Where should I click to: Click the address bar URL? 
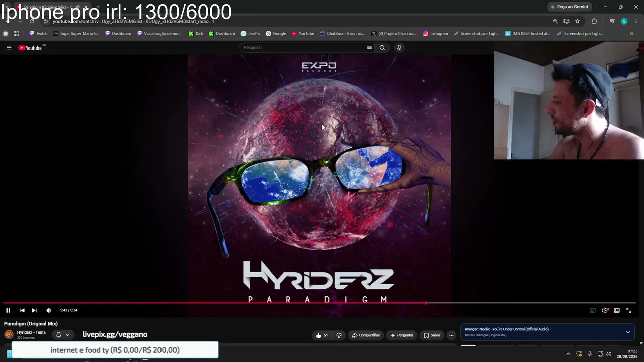tap(134, 21)
